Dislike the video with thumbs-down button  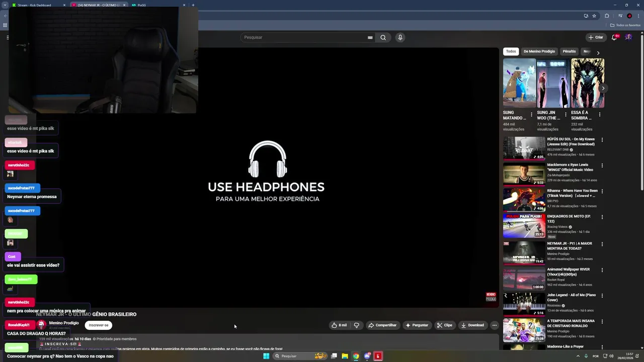coord(357,325)
